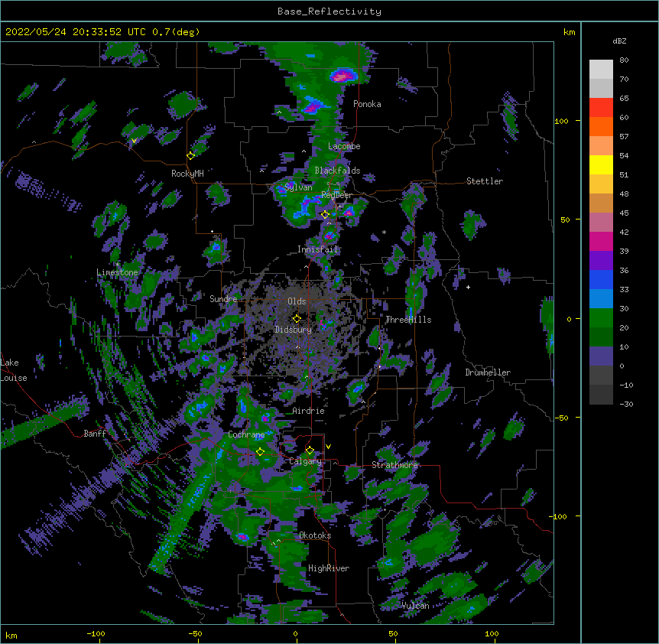Select the -30 value on the dBZ scale

626,405
